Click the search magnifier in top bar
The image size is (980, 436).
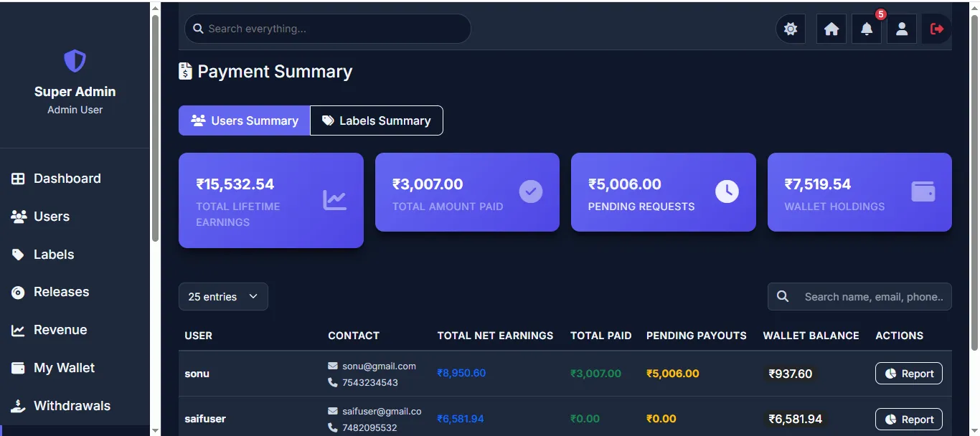[x=199, y=29]
